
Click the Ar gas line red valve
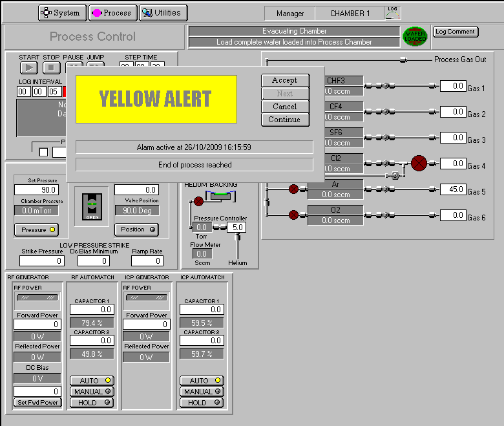tap(293, 189)
